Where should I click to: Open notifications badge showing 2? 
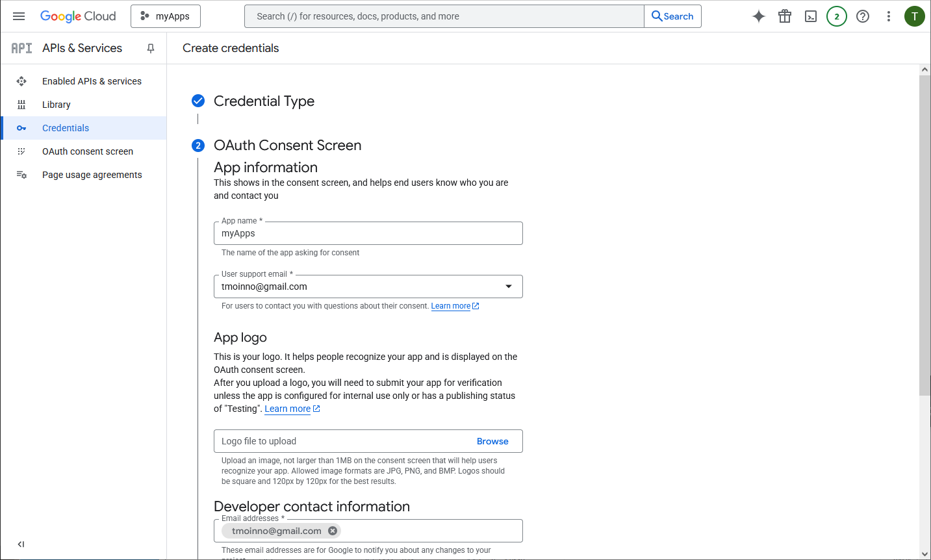[x=837, y=16]
